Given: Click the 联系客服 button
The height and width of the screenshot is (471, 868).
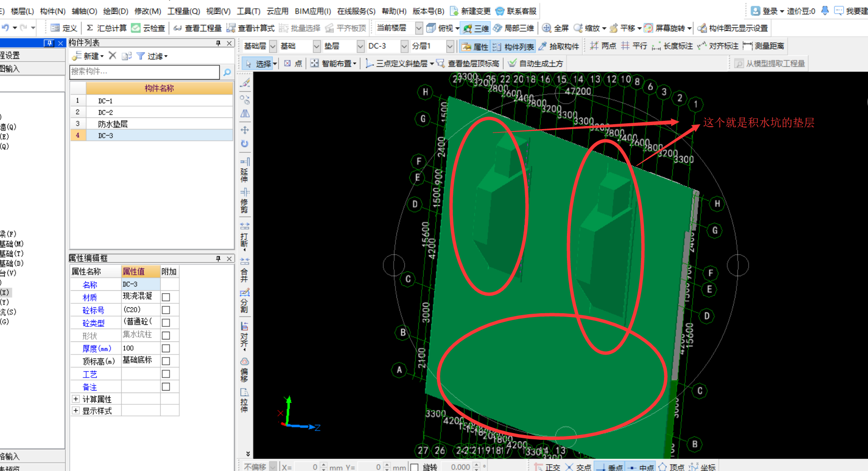Looking at the screenshot, I should (x=516, y=11).
